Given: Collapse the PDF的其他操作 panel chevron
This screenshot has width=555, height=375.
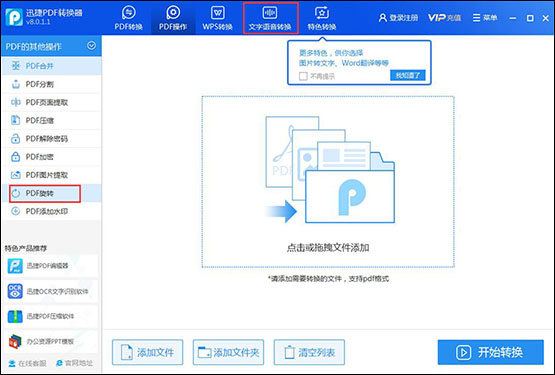Looking at the screenshot, I should (91, 46).
